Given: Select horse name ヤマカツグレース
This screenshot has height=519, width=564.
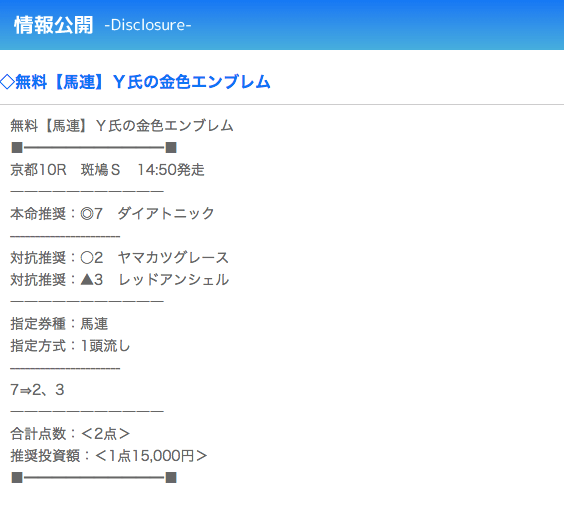Looking at the screenshot, I should point(173,258).
